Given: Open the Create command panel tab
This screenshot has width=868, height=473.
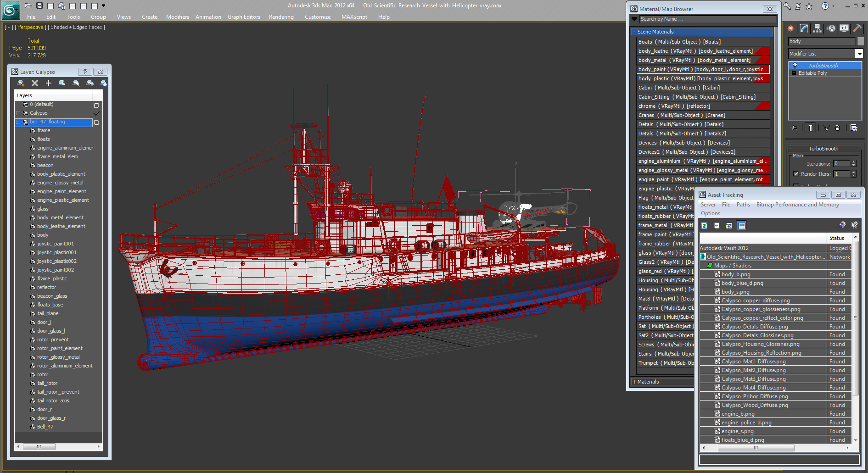Looking at the screenshot, I should click(x=791, y=28).
